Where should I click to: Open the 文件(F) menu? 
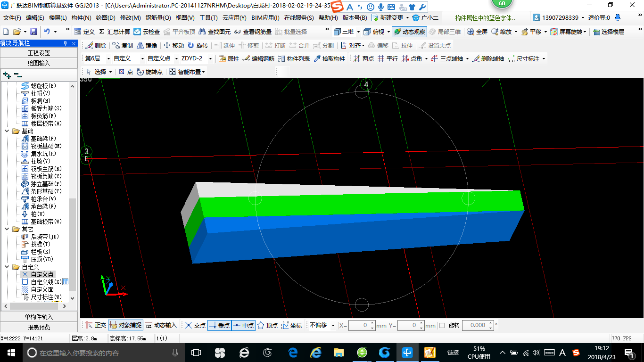(x=12, y=18)
